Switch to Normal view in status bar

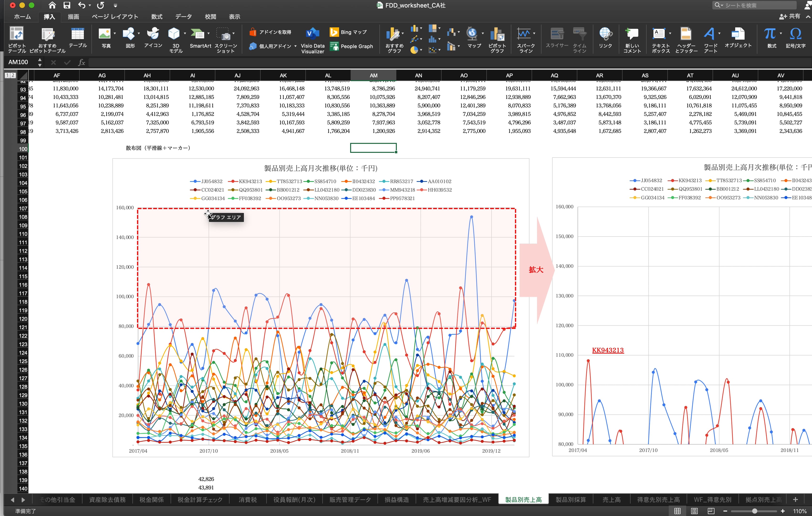pos(677,511)
